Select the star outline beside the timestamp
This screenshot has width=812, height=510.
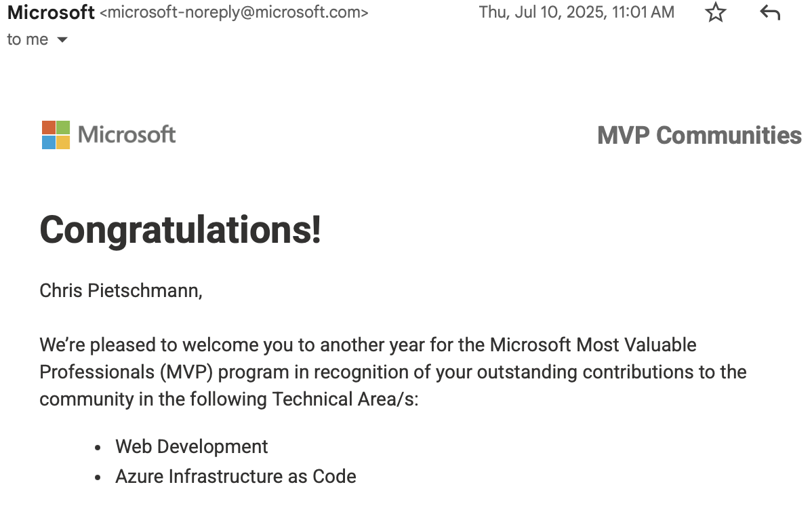tap(716, 12)
